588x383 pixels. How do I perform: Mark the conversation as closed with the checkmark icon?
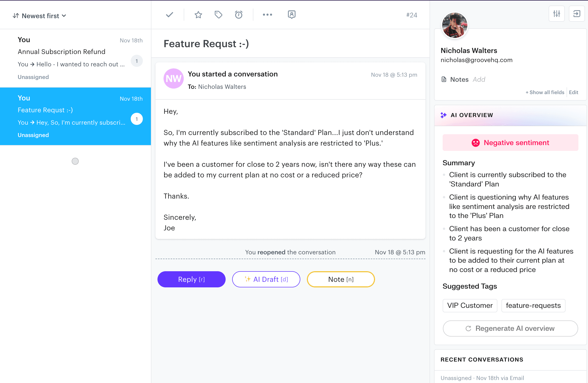169,15
